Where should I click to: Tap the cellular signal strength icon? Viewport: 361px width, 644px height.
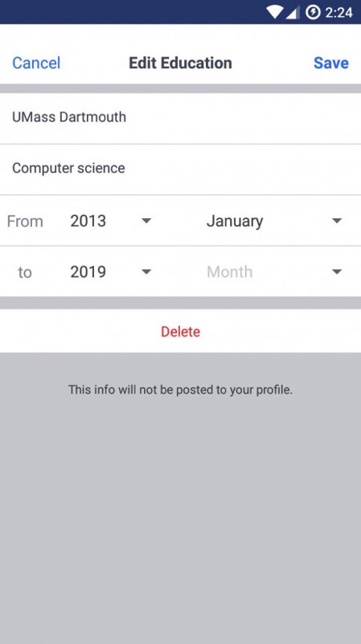pyautogui.click(x=293, y=12)
